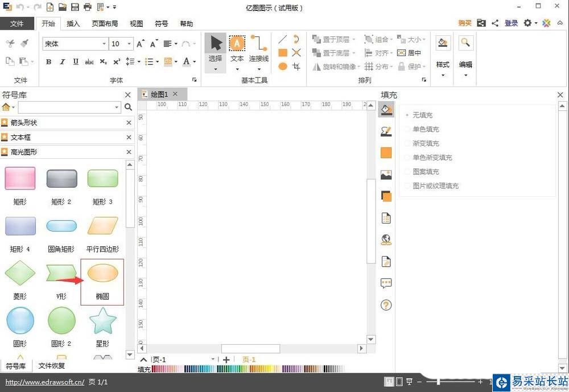Click the symbol library search input field
Screen dimensions: 569x392
[67, 107]
